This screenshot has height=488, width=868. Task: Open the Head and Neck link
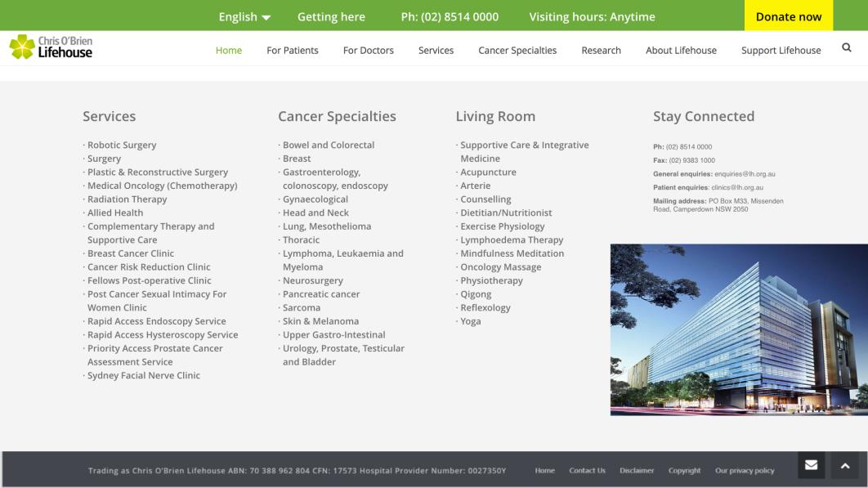[x=316, y=213]
